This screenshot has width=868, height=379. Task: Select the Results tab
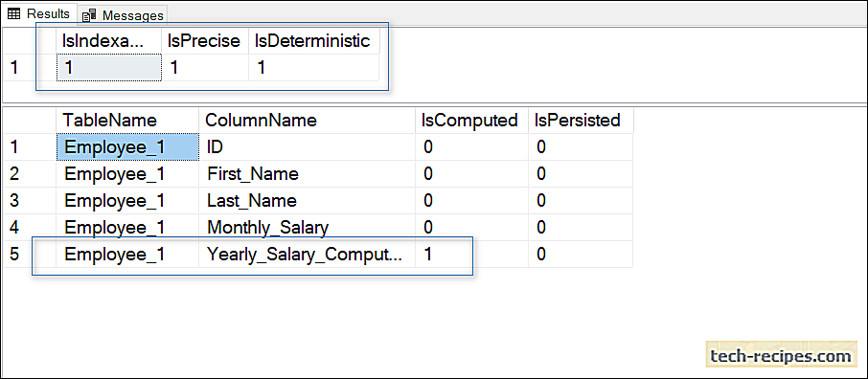(38, 13)
